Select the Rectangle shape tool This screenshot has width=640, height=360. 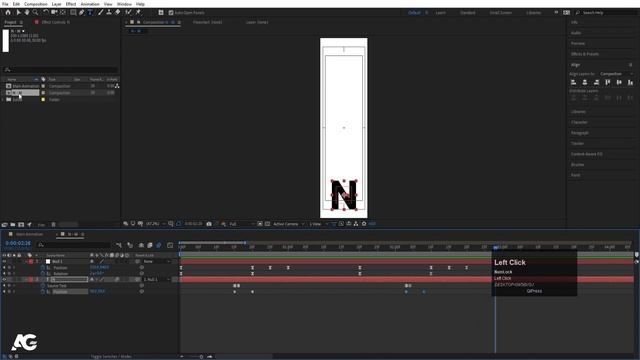point(73,13)
